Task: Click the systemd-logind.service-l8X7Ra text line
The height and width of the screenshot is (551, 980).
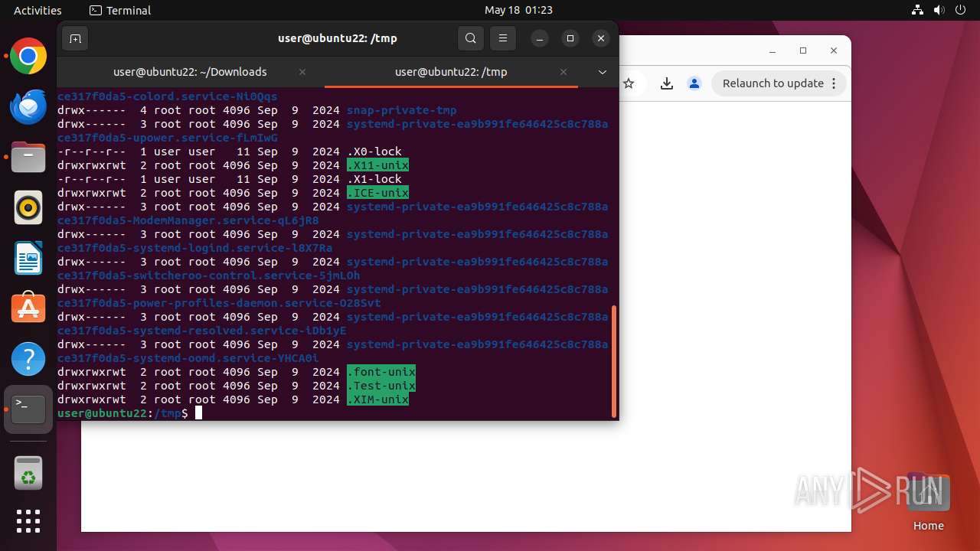Action: point(195,248)
